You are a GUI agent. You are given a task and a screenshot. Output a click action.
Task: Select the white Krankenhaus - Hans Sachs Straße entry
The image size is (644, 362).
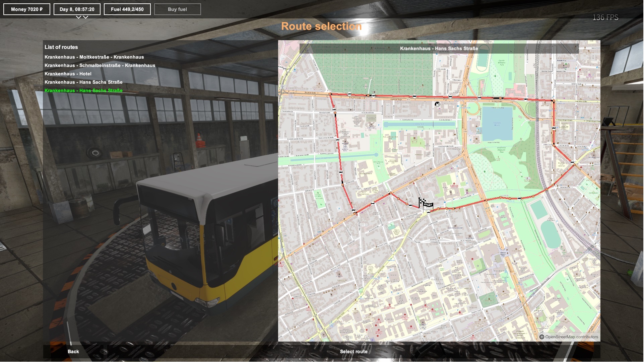pos(83,82)
